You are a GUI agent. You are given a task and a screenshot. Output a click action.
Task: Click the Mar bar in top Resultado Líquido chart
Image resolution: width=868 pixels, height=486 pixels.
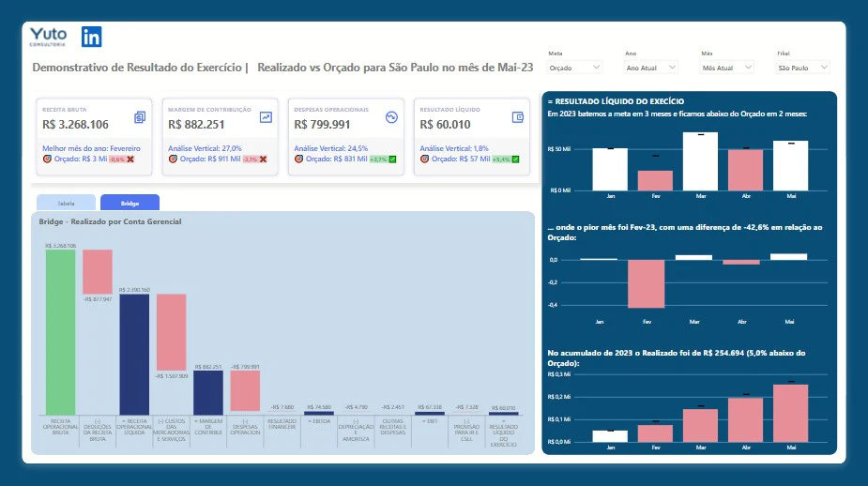(x=700, y=161)
